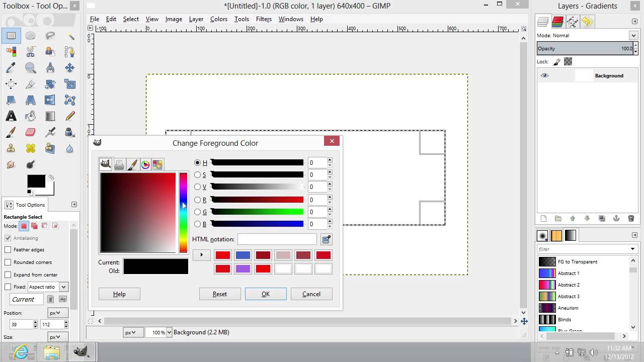Select the Move tool

pyautogui.click(x=70, y=68)
